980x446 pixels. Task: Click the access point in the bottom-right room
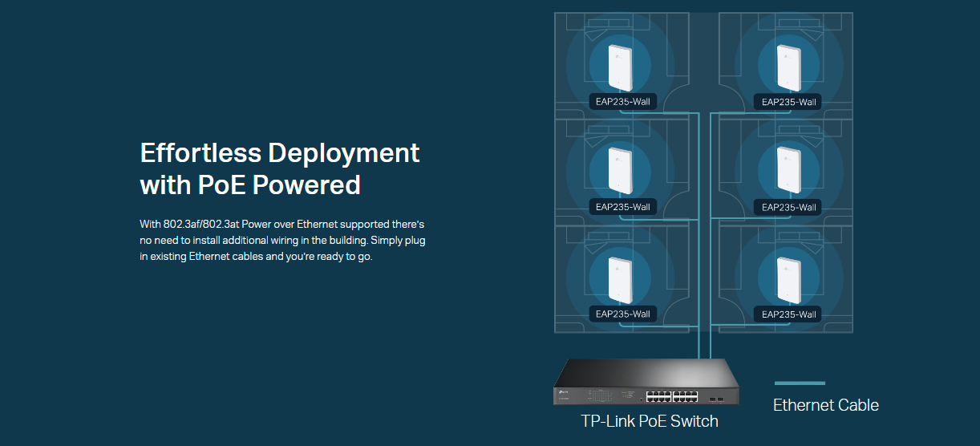tap(789, 278)
